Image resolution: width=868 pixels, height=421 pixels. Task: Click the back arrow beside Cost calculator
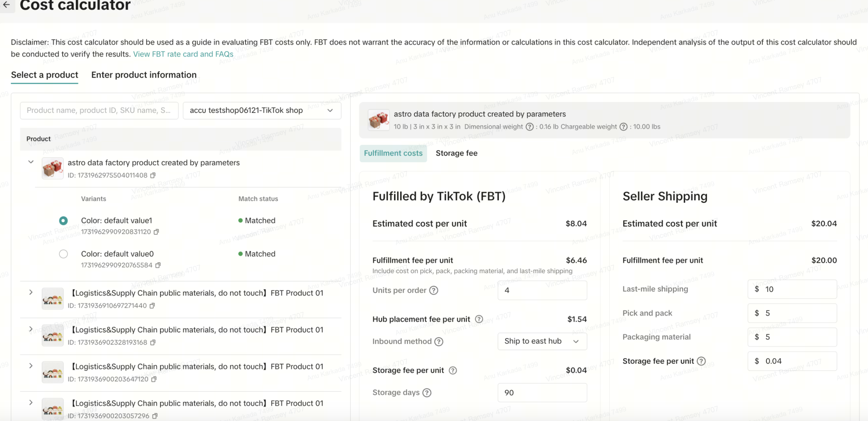6,5
